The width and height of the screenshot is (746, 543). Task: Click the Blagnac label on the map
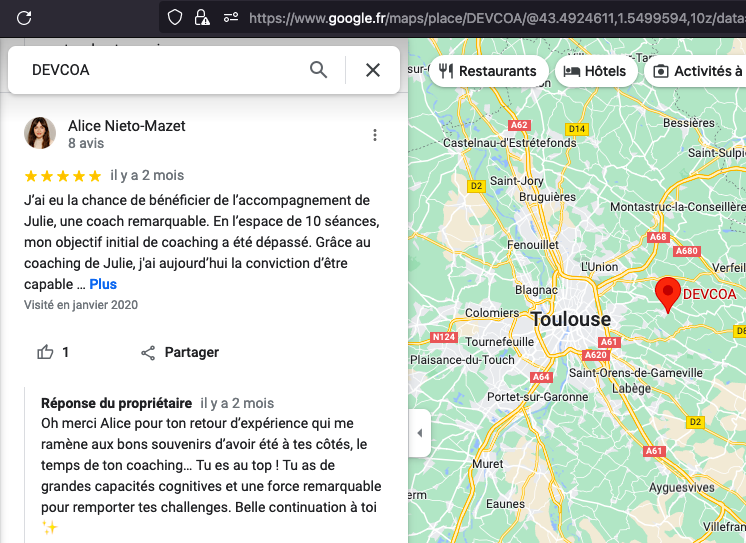(536, 289)
